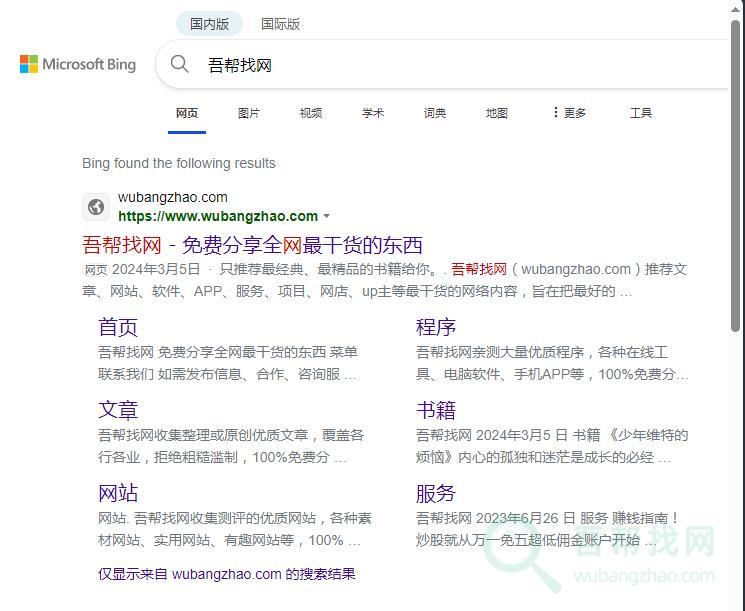745x611 pixels.
Task: Switch to the 国内版 toggle
Action: [209, 24]
